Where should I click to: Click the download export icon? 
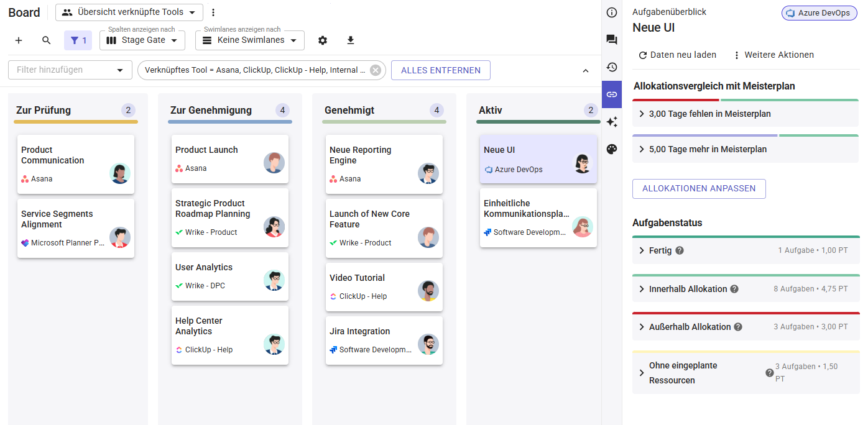tap(350, 40)
